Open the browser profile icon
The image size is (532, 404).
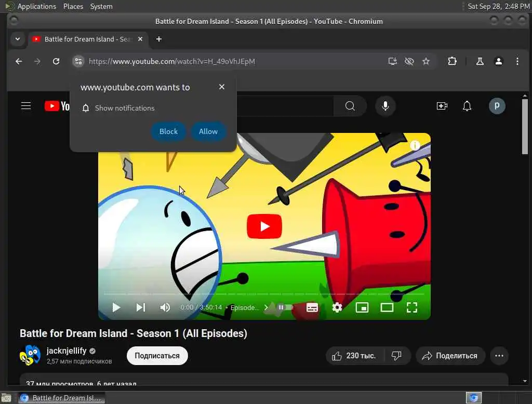pyautogui.click(x=498, y=61)
